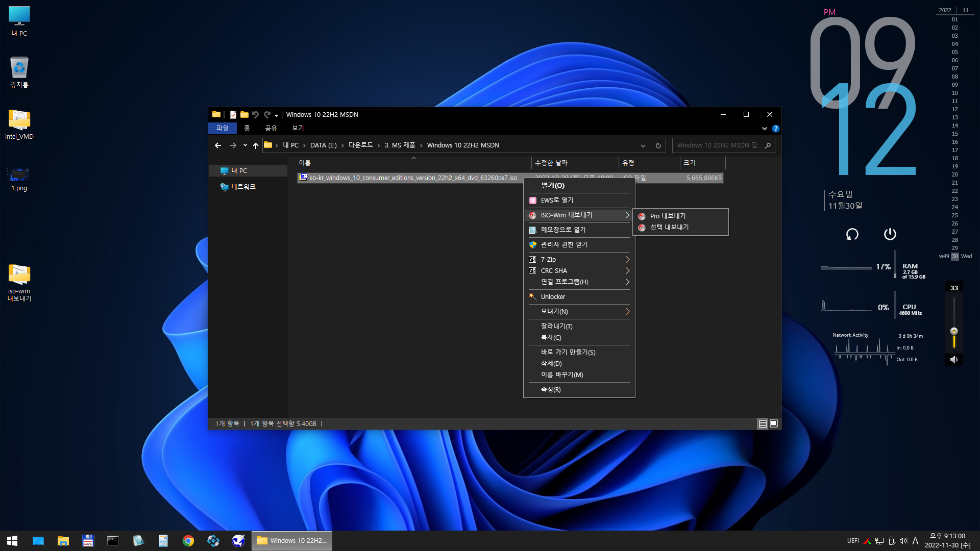This screenshot has width=980, height=551.
Task: Click the New Folder quick access icon
Action: point(244,115)
